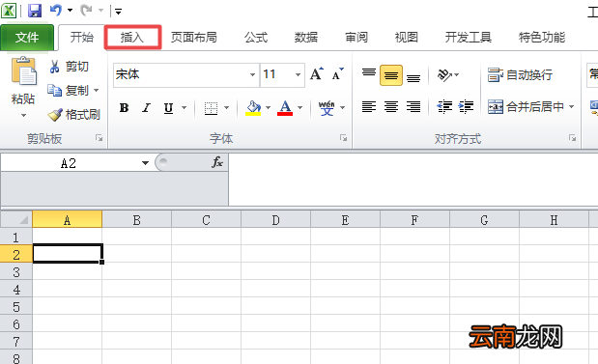Expand the fill color dropdown arrow
The width and height of the screenshot is (598, 364).
269,108
